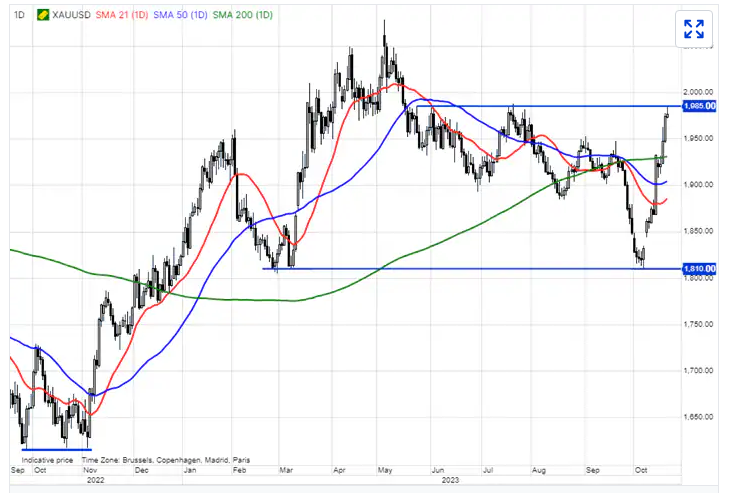
Task: Click the Jul label on time axis
Action: coord(488,470)
